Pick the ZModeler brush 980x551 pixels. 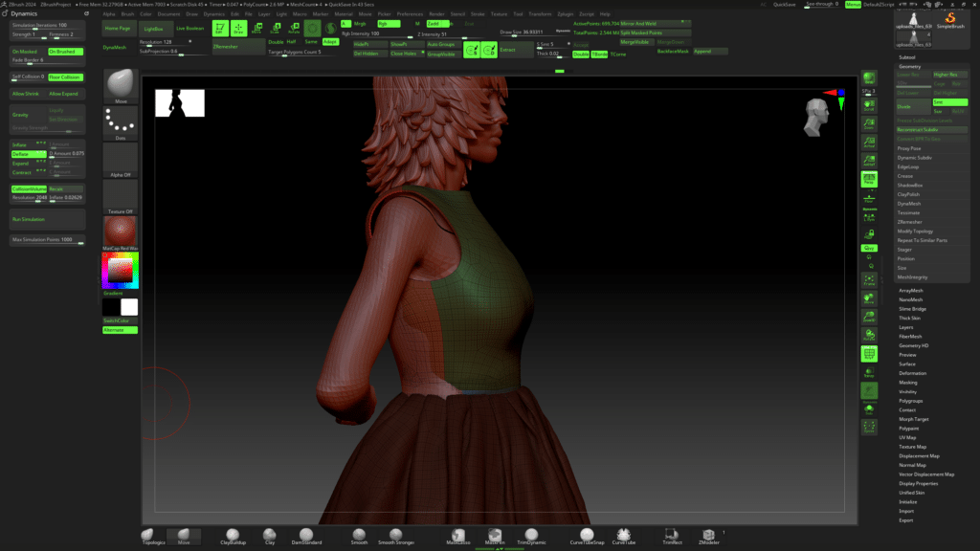pos(708,536)
